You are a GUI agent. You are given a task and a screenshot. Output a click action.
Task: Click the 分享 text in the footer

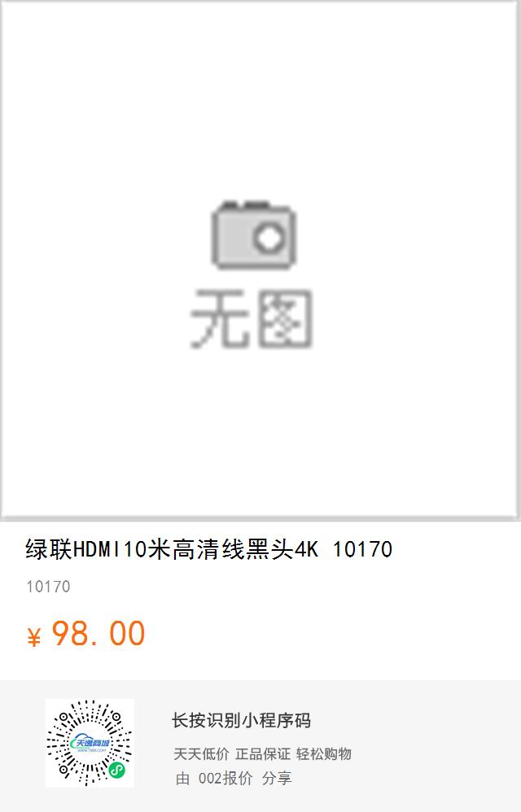pyautogui.click(x=277, y=778)
